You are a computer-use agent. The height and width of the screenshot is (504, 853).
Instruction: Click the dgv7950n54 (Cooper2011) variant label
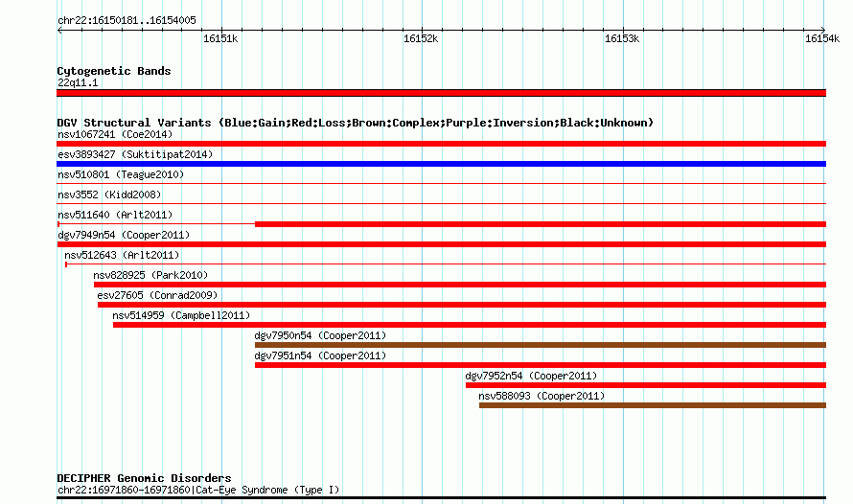click(x=320, y=335)
